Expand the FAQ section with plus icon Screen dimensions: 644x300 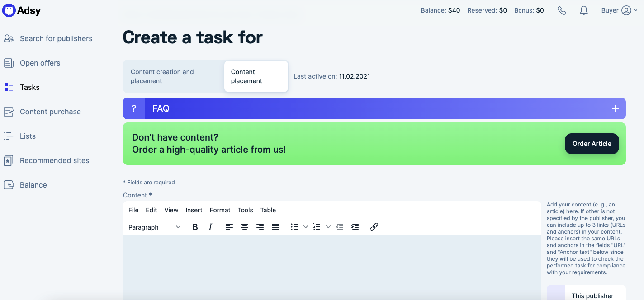coord(615,108)
